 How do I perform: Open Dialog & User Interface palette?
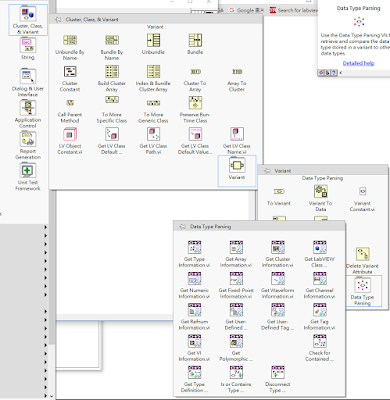point(28,82)
